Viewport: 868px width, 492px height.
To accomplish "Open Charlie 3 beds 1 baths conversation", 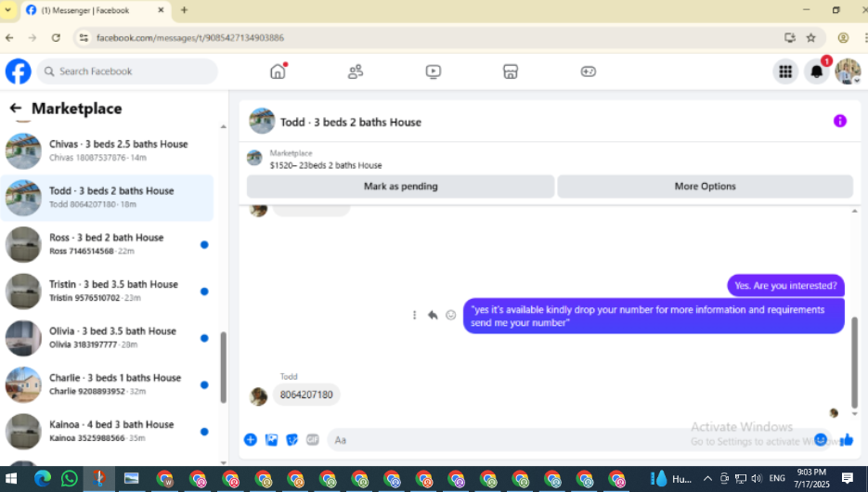I will tap(107, 384).
